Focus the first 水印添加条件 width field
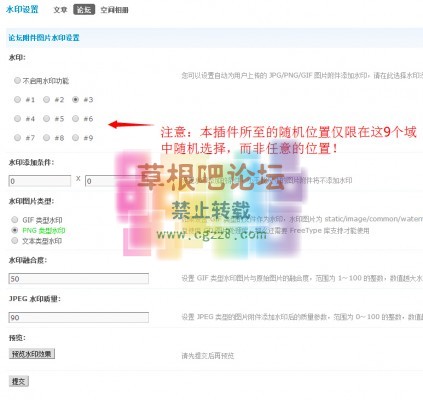423x400 pixels. tap(40, 181)
